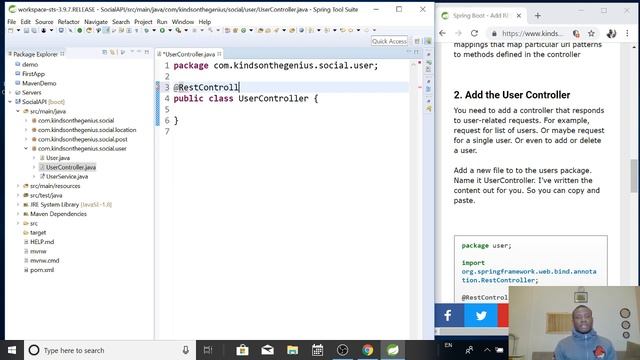This screenshot has width=640, height=360.
Task: Click the browser page scrollbar thumb
Action: (x=634, y=176)
